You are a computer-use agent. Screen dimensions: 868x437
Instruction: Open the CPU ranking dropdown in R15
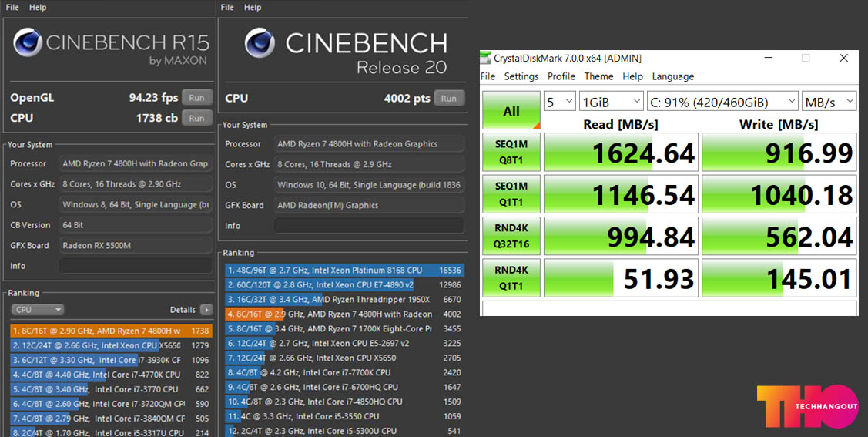coord(38,310)
